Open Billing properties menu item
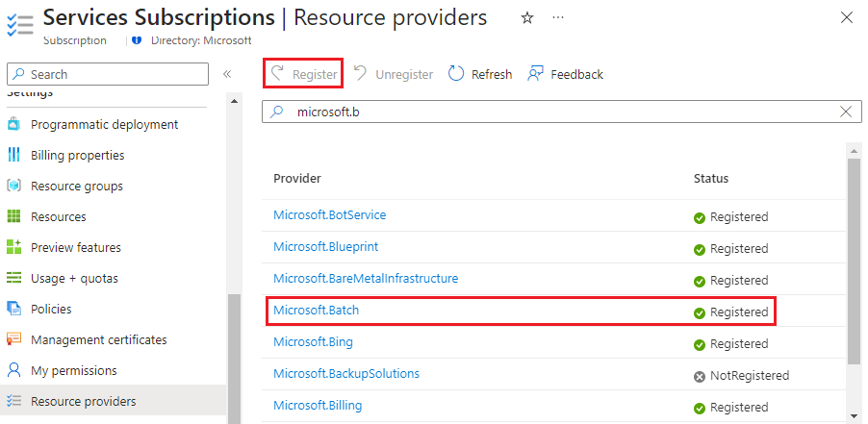The image size is (868, 424). [77, 155]
